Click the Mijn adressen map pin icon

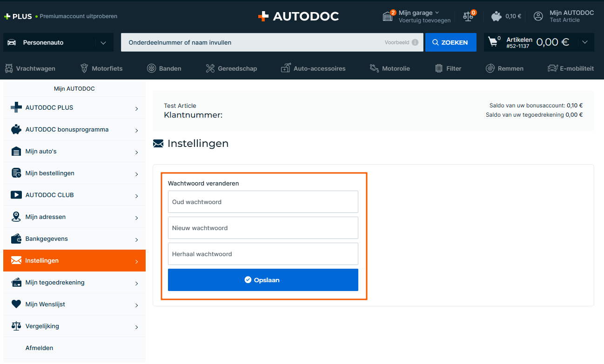pyautogui.click(x=16, y=217)
